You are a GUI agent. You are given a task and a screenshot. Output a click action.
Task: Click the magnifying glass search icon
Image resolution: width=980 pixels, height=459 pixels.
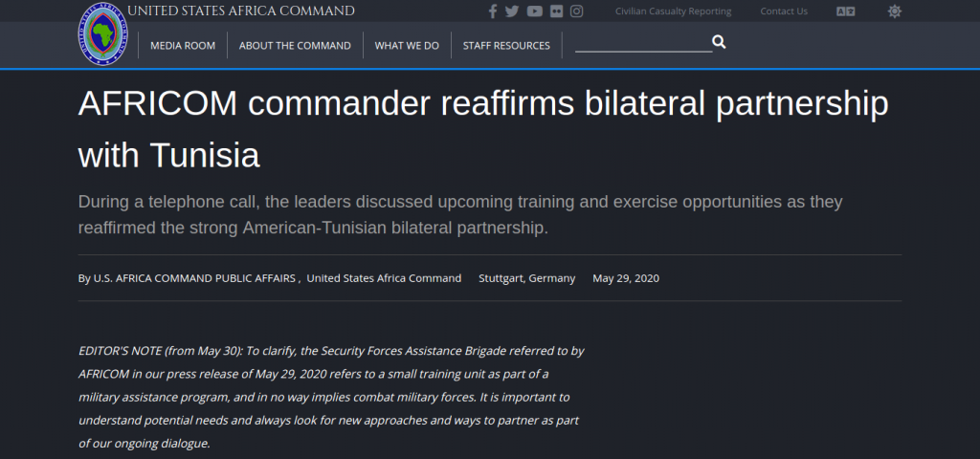[x=719, y=42]
